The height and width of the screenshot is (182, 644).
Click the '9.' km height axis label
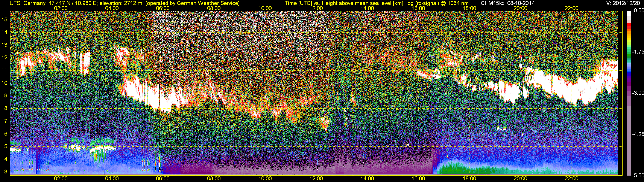tap(6, 96)
